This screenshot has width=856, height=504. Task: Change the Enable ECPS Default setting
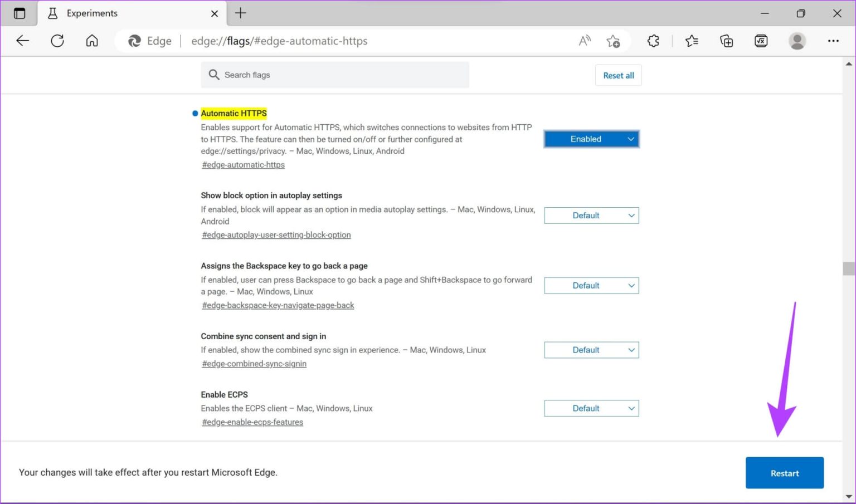point(591,408)
